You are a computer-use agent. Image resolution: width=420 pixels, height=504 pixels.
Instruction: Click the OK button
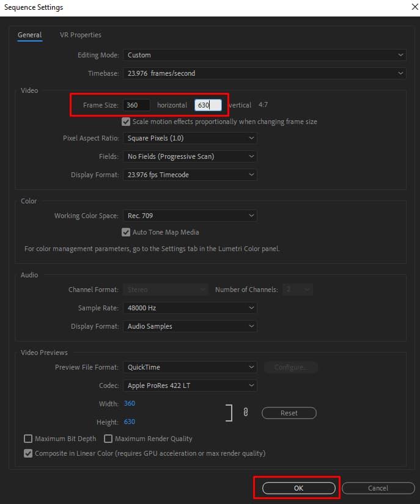click(298, 488)
